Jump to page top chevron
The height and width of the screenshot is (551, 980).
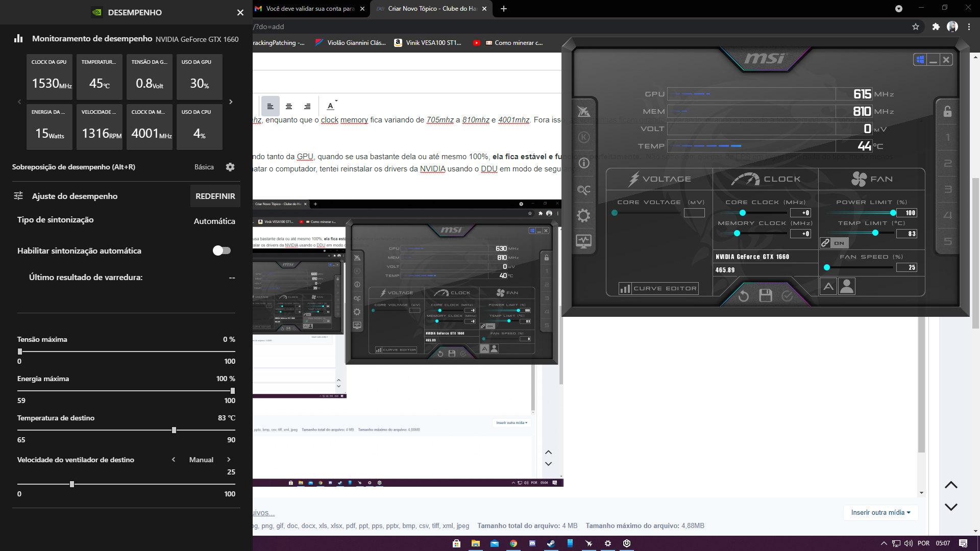pyautogui.click(x=951, y=485)
